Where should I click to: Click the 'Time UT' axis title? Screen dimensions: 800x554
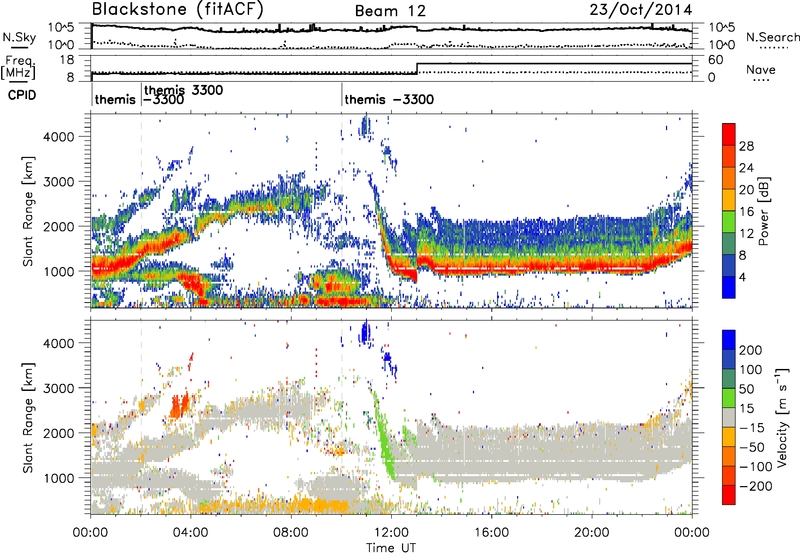coord(391,548)
